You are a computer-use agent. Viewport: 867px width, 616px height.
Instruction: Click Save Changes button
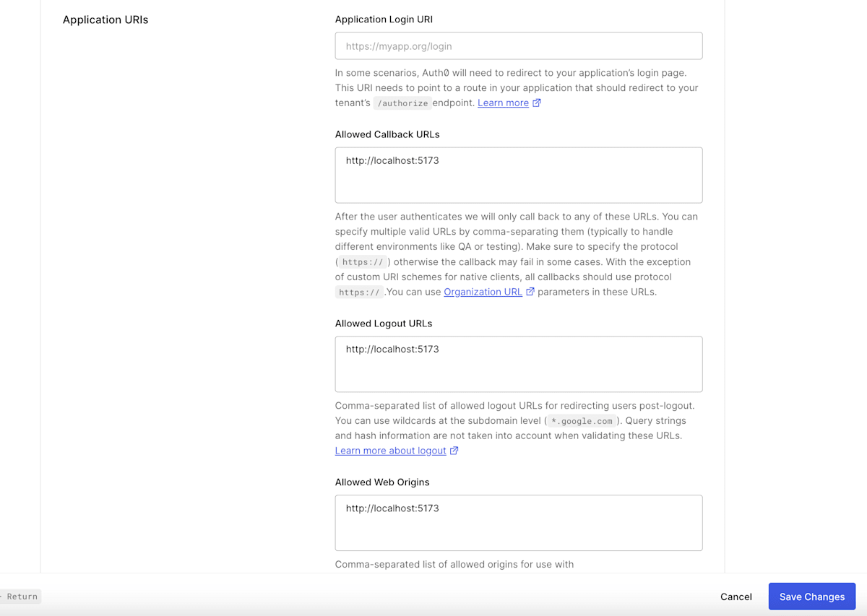[812, 597]
